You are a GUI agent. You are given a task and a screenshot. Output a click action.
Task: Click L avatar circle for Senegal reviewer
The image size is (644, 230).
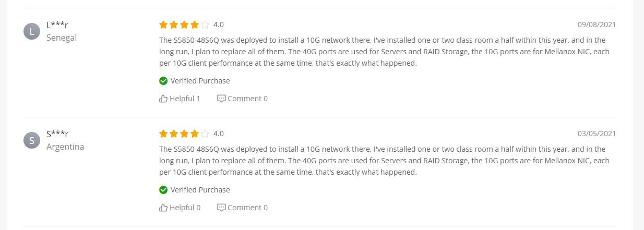click(32, 31)
